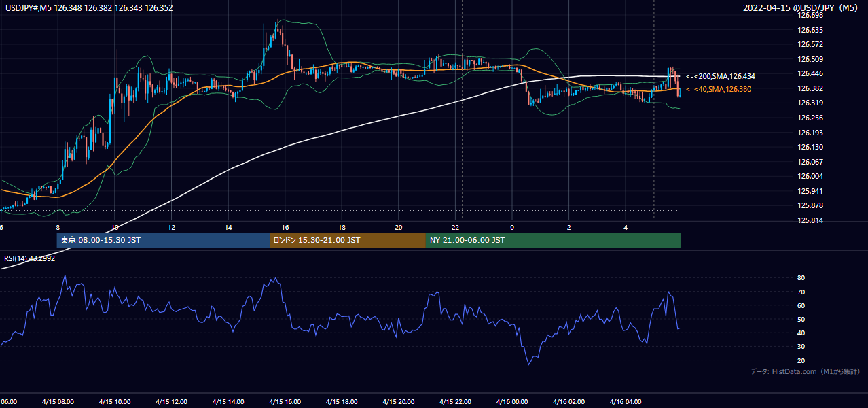Click the RSI(14) 43.2992 indicator label
Image resolution: width=868 pixels, height=408 pixels.
point(30,258)
